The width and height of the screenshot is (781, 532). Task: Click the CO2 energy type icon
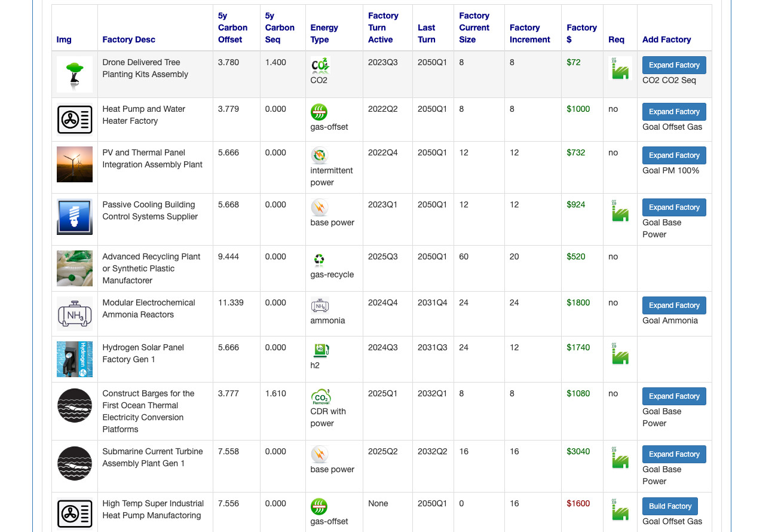(320, 65)
